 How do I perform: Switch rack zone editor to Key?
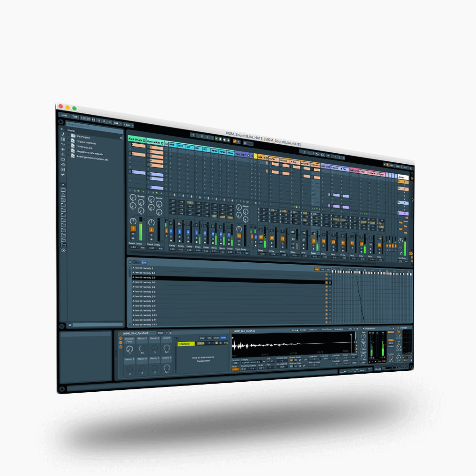tap(202, 338)
